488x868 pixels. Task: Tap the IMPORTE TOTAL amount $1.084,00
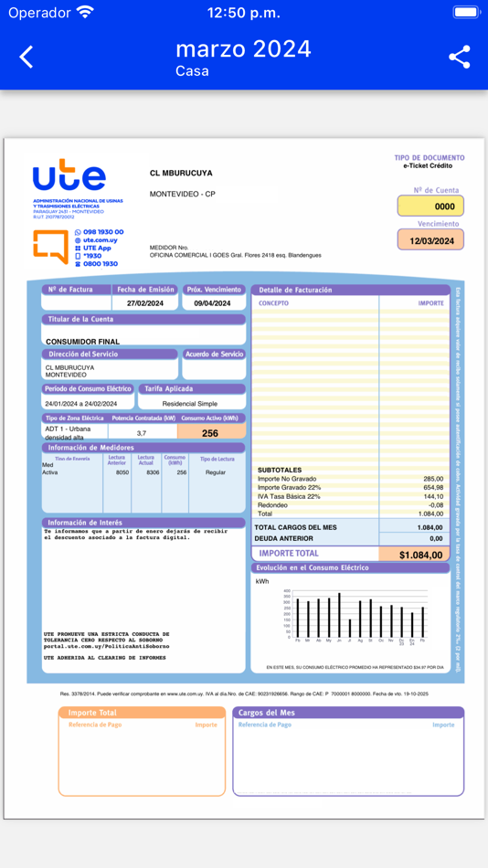point(421,555)
